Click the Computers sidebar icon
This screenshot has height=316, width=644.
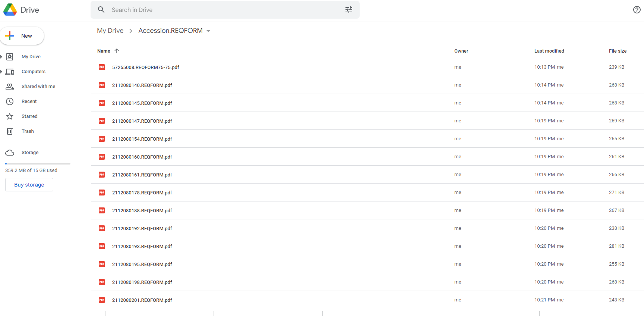coord(10,72)
